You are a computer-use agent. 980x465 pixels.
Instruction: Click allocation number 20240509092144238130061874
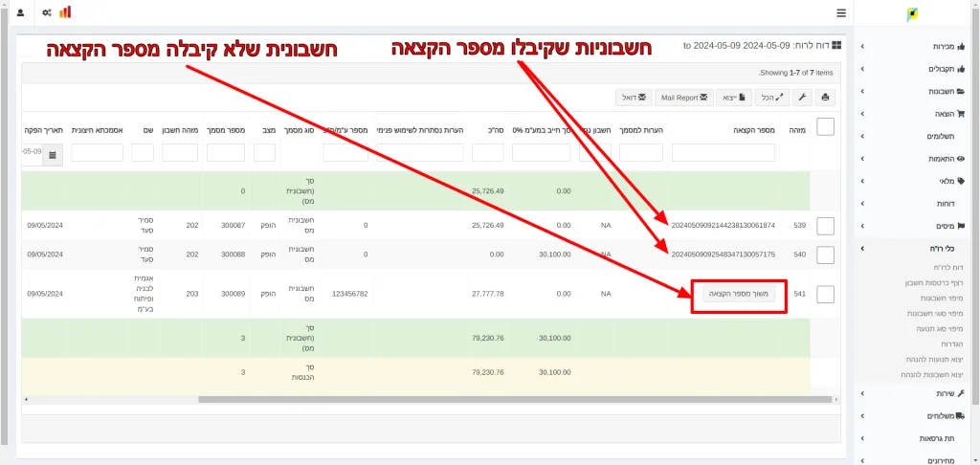coord(724,225)
